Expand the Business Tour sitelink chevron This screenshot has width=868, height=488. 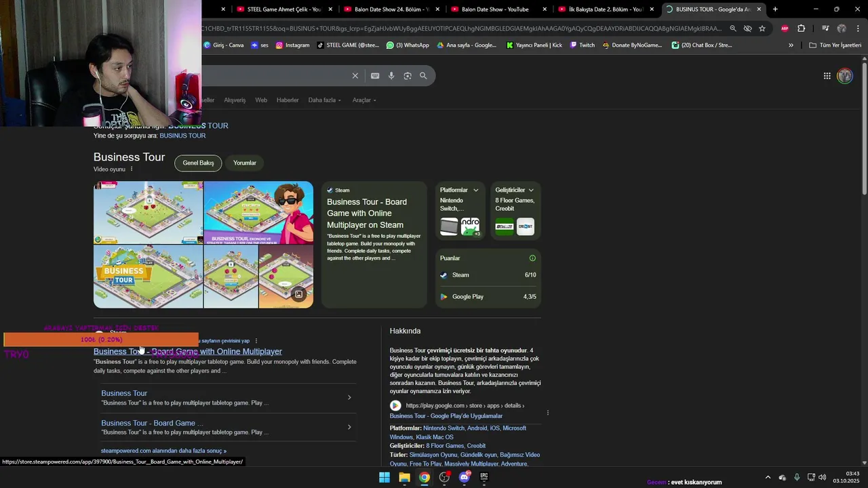pyautogui.click(x=349, y=397)
